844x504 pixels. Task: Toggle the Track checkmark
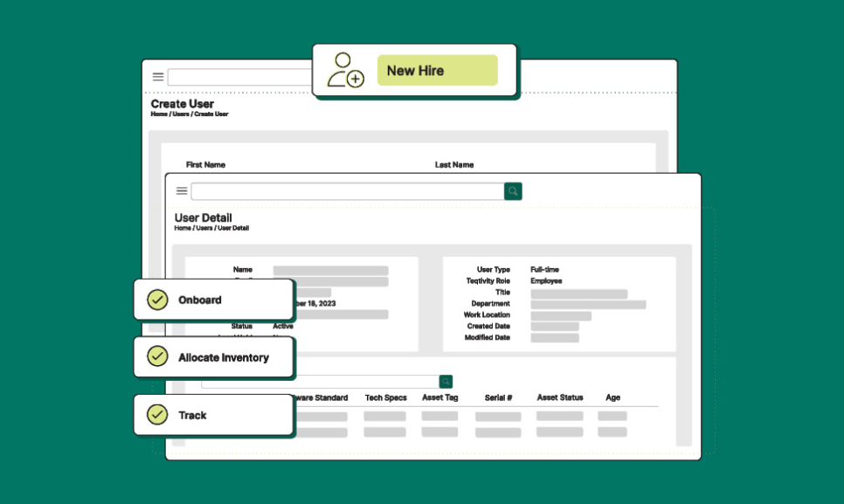coord(157,414)
